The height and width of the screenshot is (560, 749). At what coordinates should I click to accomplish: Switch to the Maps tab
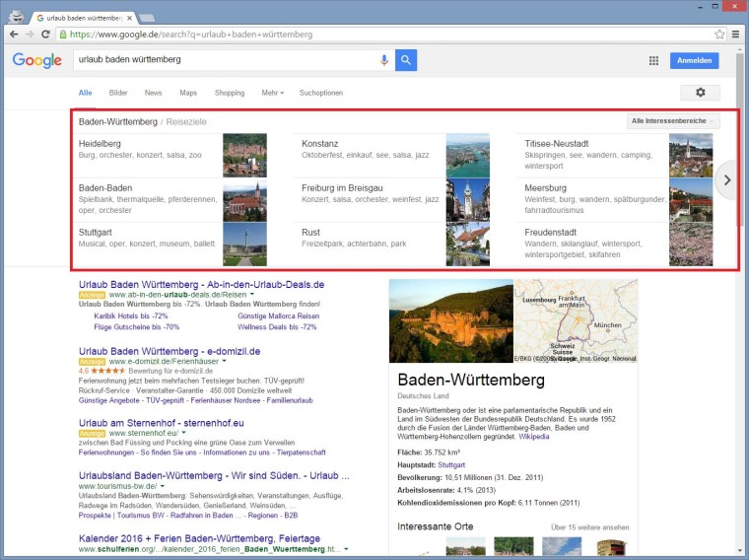tap(188, 93)
